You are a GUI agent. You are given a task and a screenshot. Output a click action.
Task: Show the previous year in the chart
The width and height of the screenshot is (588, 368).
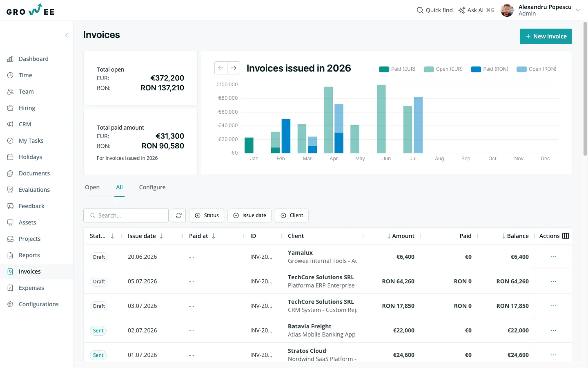pyautogui.click(x=221, y=68)
